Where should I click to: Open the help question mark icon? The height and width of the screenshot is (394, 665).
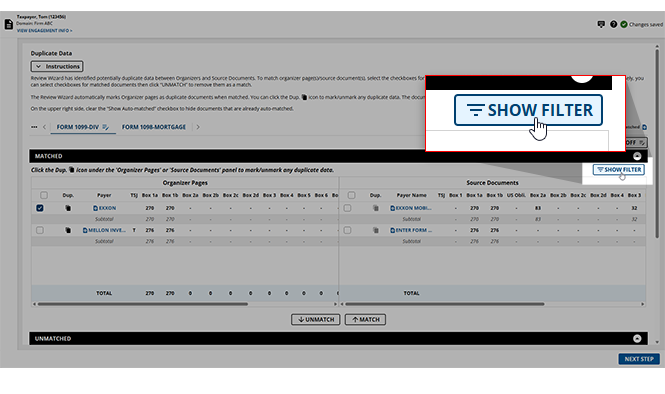(613, 24)
